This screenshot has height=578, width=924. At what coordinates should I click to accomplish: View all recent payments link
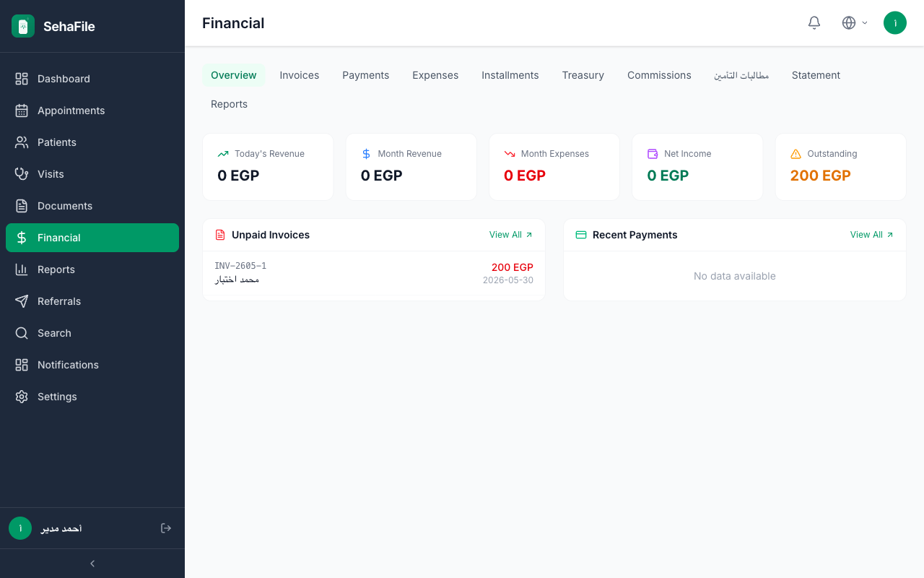pyautogui.click(x=872, y=235)
